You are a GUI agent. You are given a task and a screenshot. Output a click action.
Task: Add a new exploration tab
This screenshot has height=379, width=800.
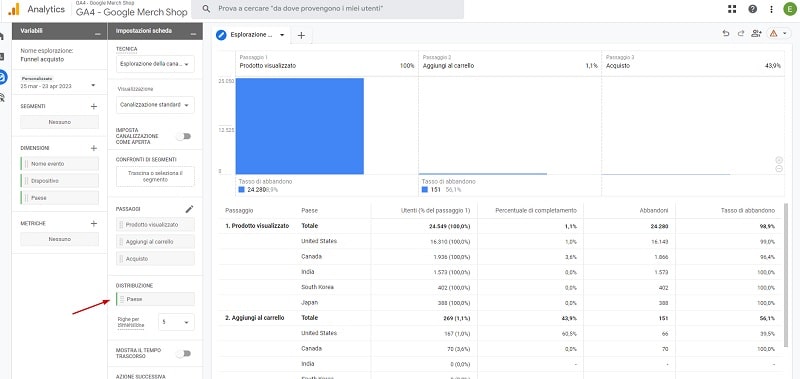pyautogui.click(x=301, y=35)
